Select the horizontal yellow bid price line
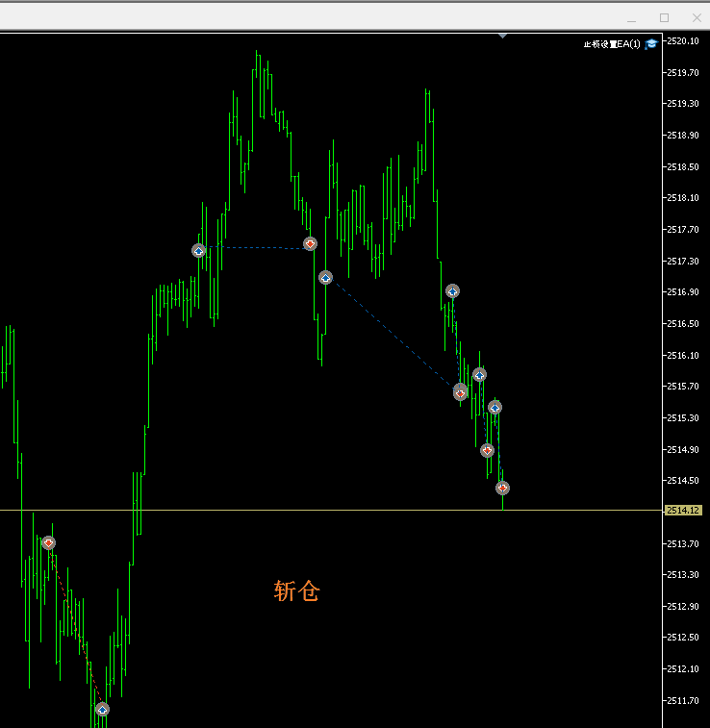Screen dimensions: 710x728 (x=289, y=511)
